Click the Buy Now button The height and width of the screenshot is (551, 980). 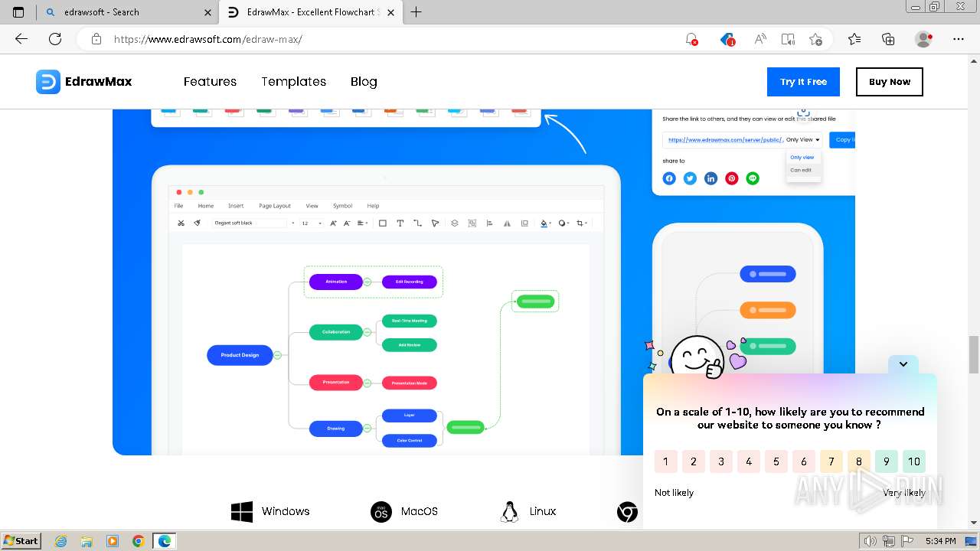(890, 82)
